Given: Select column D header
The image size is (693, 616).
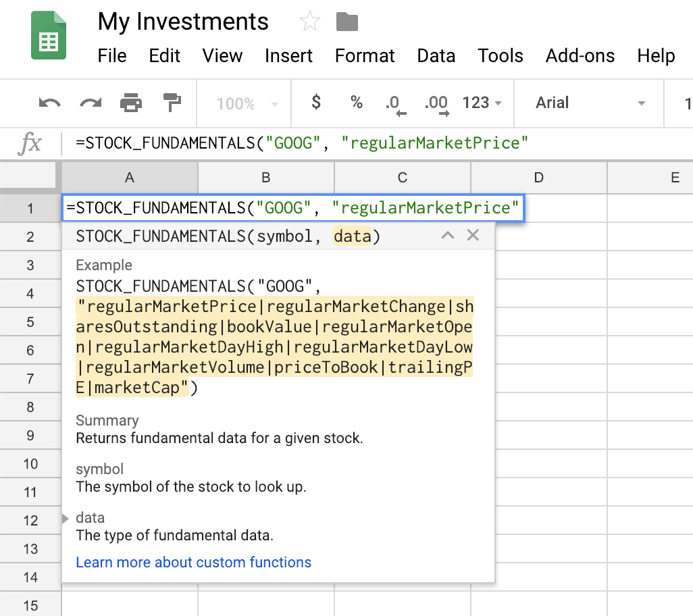Looking at the screenshot, I should 539,178.
